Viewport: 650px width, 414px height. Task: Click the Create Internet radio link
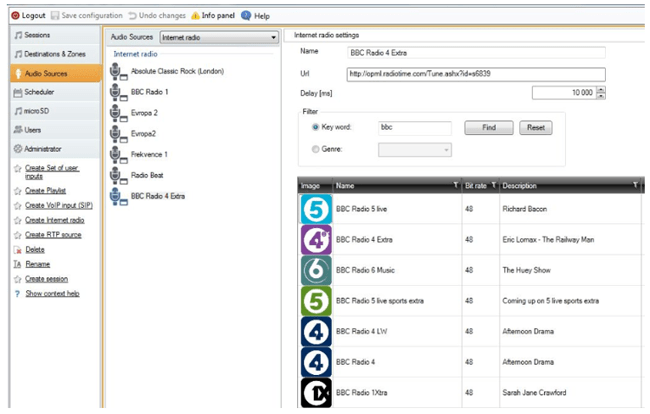[x=55, y=220]
